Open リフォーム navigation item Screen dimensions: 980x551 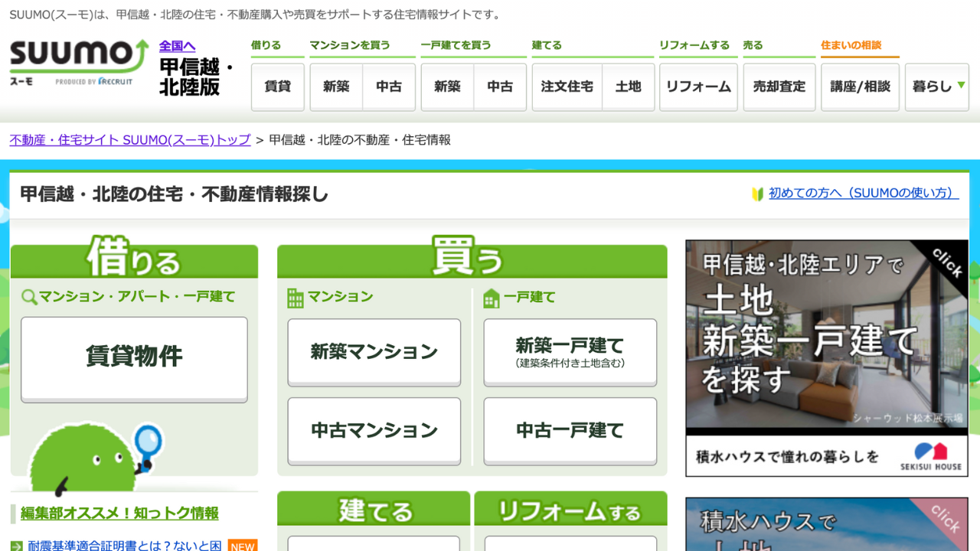[x=698, y=87]
